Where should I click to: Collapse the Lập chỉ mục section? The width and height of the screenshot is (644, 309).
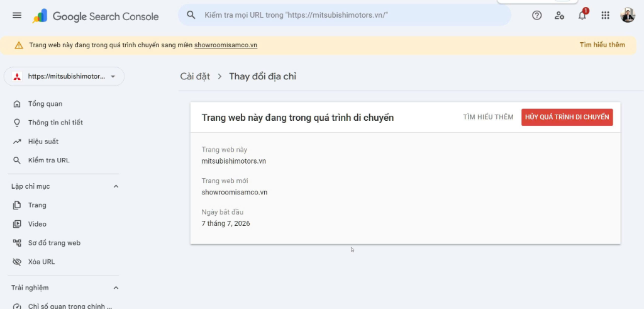(116, 186)
